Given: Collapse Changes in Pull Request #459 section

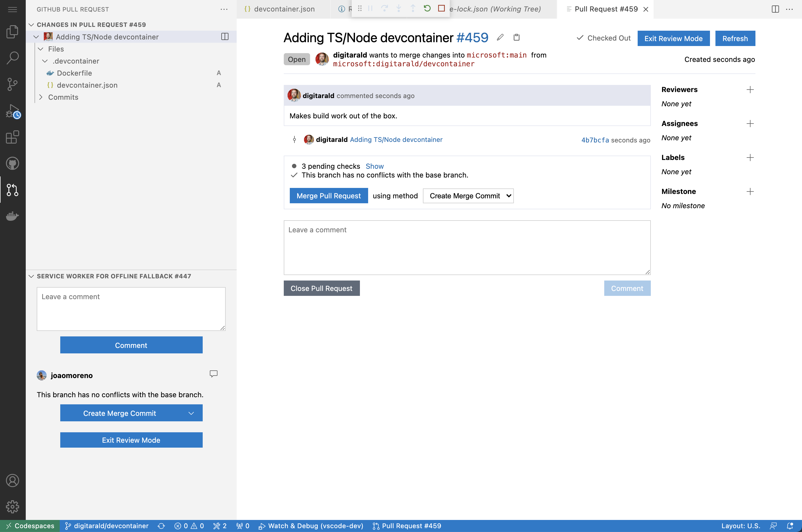Looking at the screenshot, I should pyautogui.click(x=31, y=25).
